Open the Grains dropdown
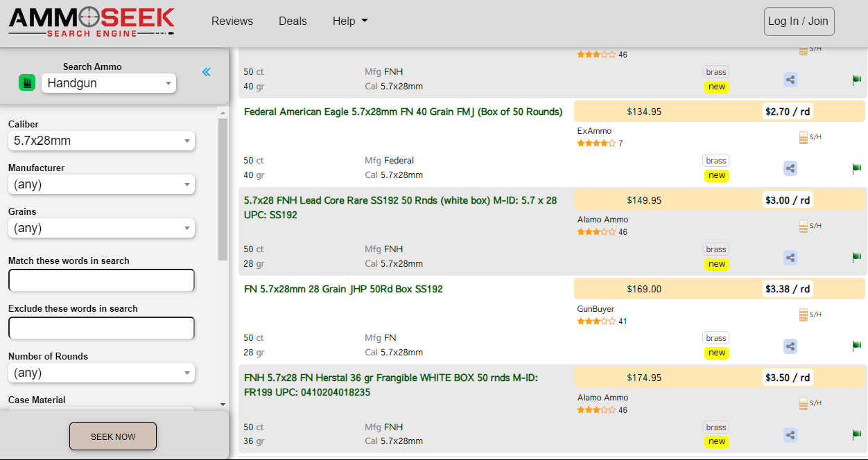This screenshot has height=460, width=868. click(101, 228)
